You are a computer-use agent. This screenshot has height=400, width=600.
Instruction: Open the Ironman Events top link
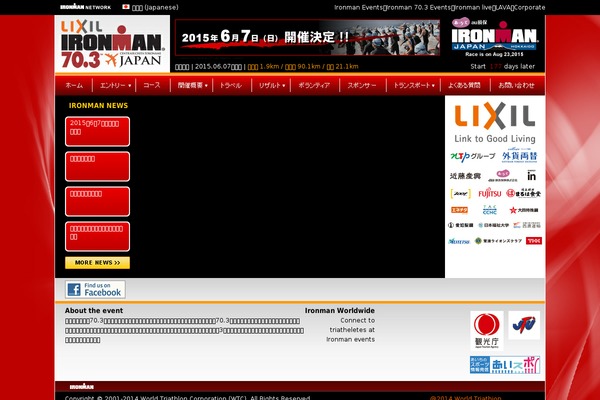pyautogui.click(x=358, y=7)
